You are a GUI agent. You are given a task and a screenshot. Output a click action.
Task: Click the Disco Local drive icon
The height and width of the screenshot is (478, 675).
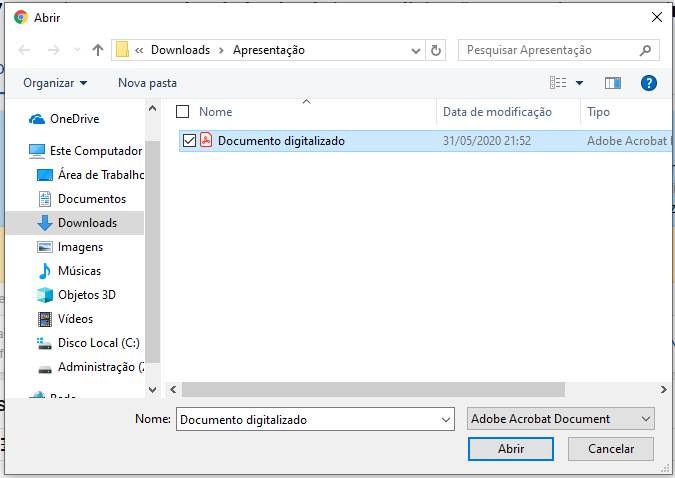point(45,343)
